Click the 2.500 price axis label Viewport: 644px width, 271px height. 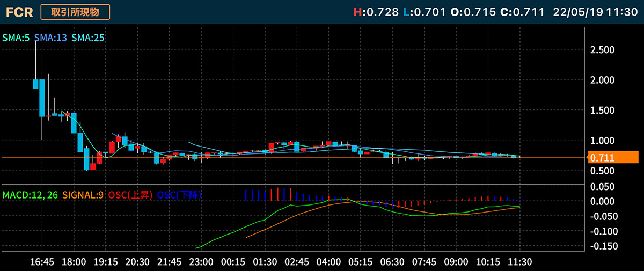click(602, 50)
